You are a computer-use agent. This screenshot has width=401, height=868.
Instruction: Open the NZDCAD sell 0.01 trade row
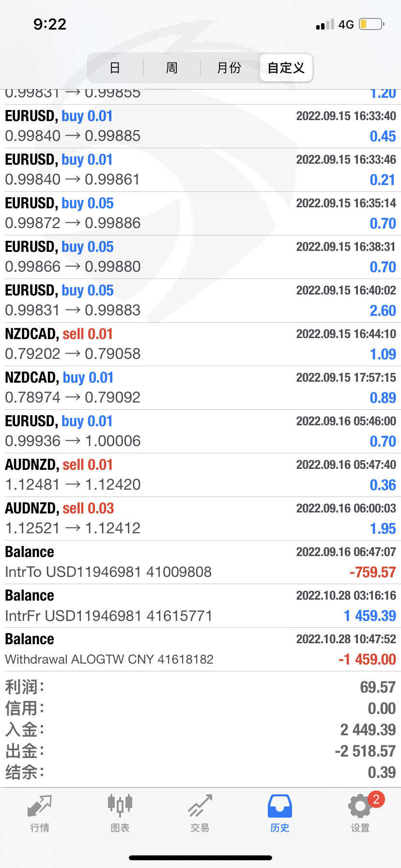coord(200,344)
